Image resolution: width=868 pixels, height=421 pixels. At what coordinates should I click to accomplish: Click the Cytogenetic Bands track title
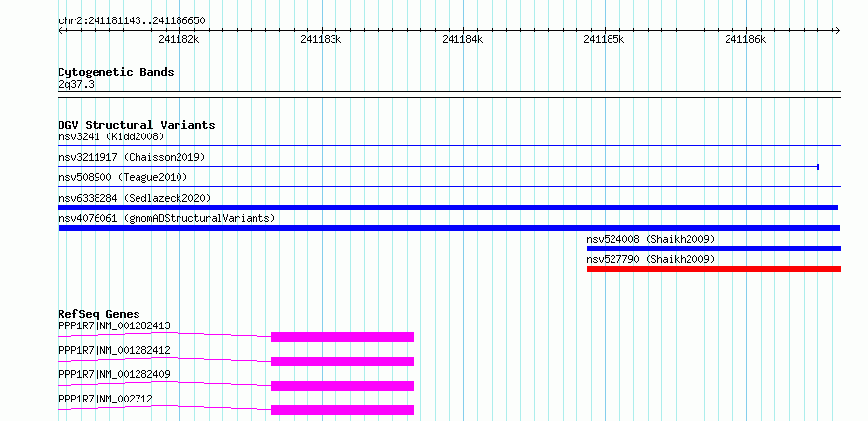click(x=116, y=72)
